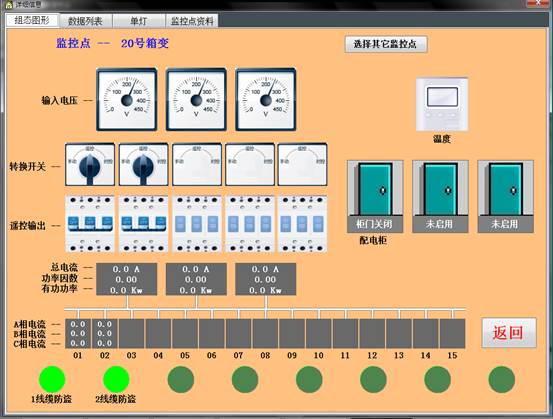This screenshot has width=553, height=419.
Task: Click the first input voltage gauge
Action: tap(127, 99)
